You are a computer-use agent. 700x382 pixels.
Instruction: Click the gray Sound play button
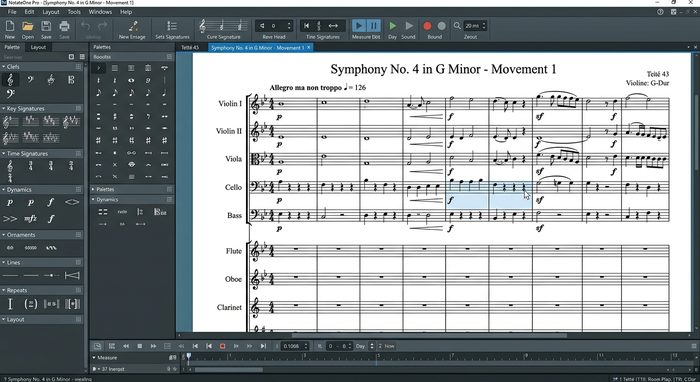(409, 26)
